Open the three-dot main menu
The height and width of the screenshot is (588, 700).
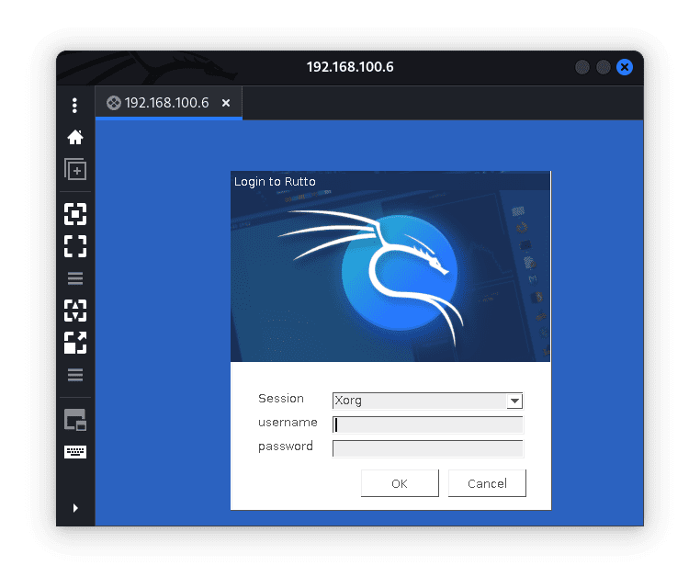(74, 106)
